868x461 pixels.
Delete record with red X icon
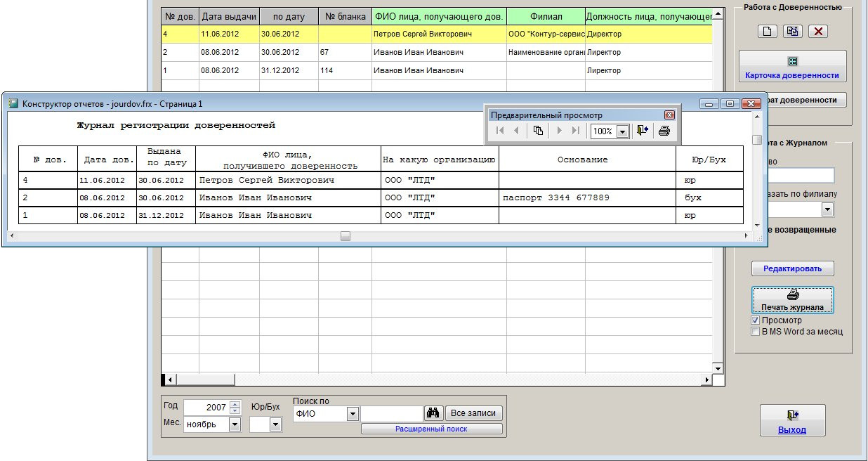818,31
